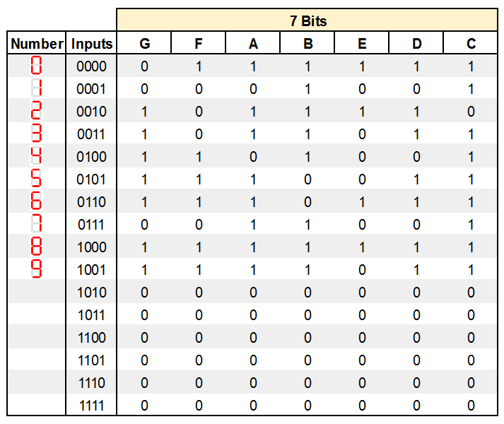Click the input cell reading 1111

click(x=92, y=406)
